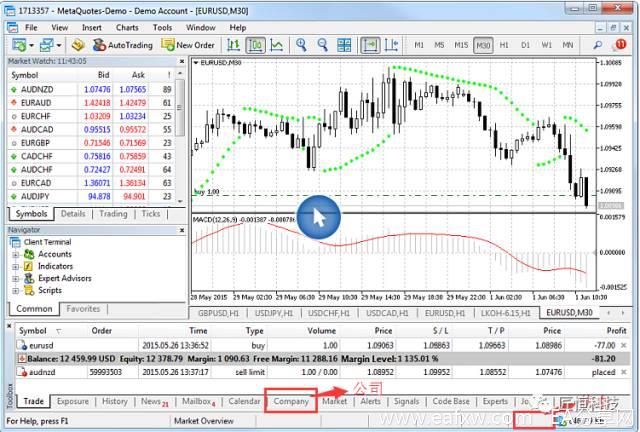
Task: Open the Toolbox News tab
Action: [154, 402]
